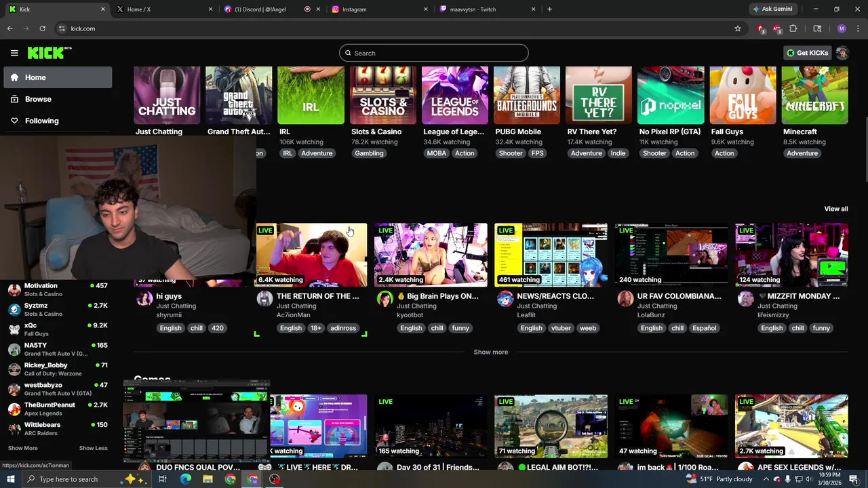The width and height of the screenshot is (868, 488).
Task: Open a new browser tab with plus
Action: tap(549, 9)
